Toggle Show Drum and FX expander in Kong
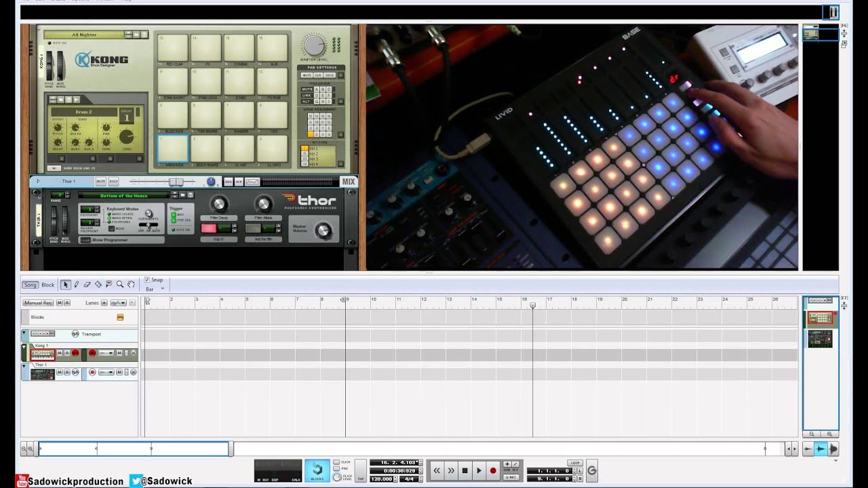The width and height of the screenshot is (868, 488). click(54, 168)
